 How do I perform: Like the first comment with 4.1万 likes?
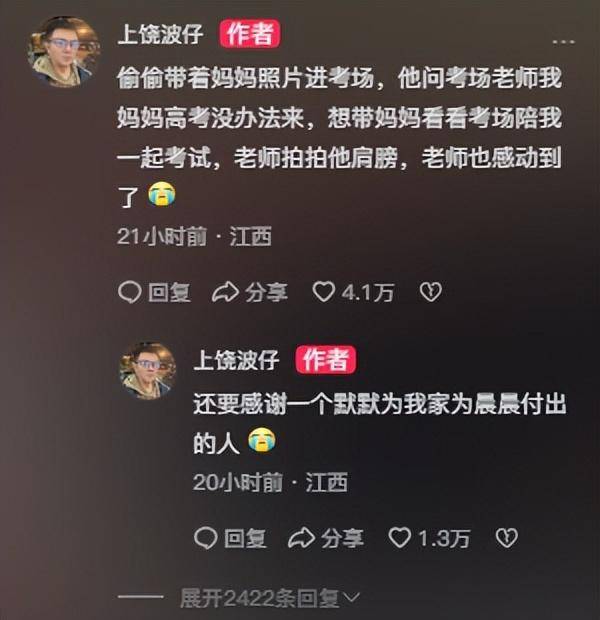tap(324, 292)
